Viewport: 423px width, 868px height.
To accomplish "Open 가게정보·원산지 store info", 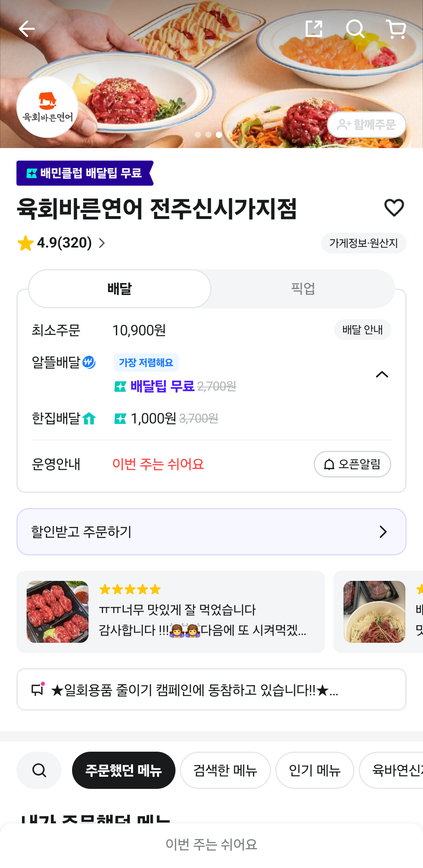I will [x=363, y=243].
